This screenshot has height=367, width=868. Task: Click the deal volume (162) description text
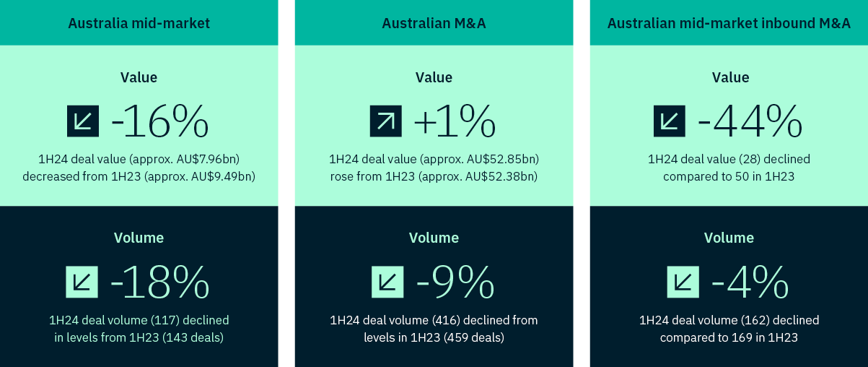click(729, 328)
